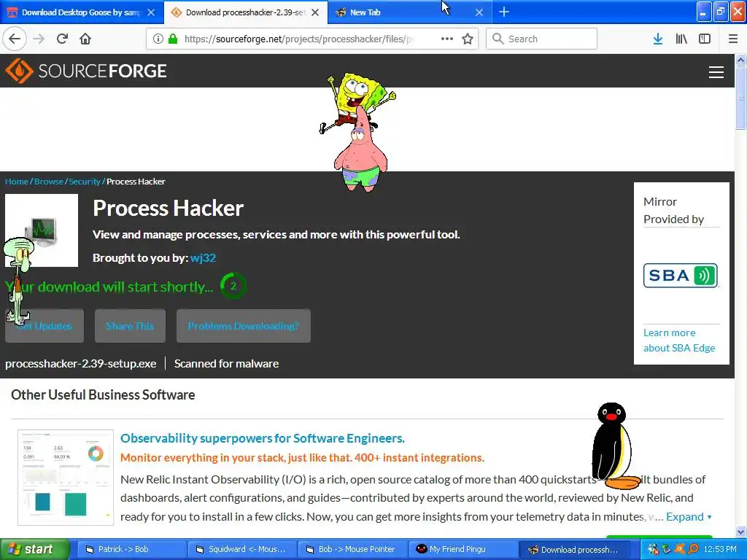Select Download processhacker taskbar button
747x560 pixels.
coord(574,550)
